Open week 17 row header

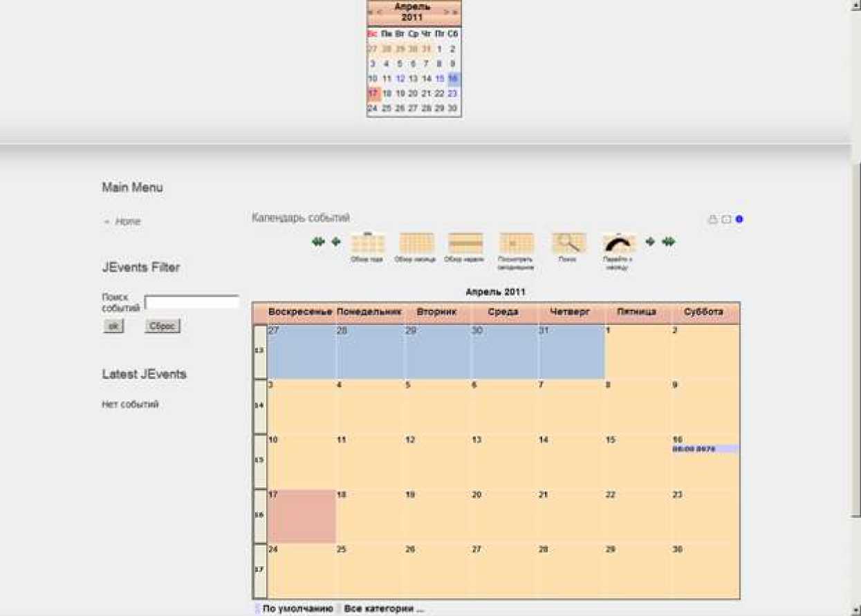click(260, 571)
